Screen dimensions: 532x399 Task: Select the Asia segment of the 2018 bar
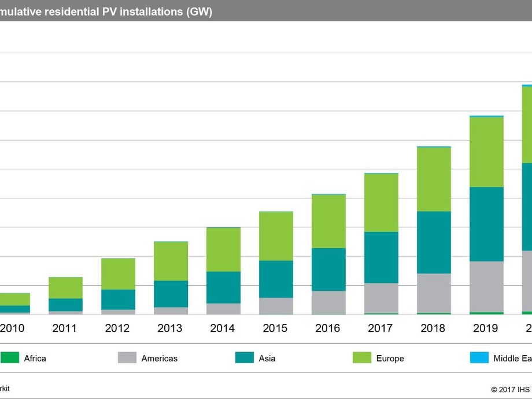(433, 242)
